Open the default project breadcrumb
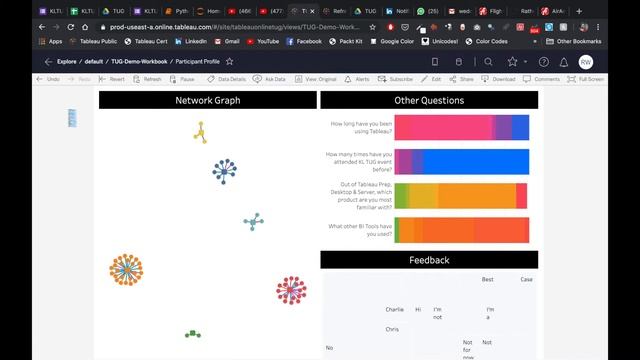The height and width of the screenshot is (360, 640). tap(93, 62)
